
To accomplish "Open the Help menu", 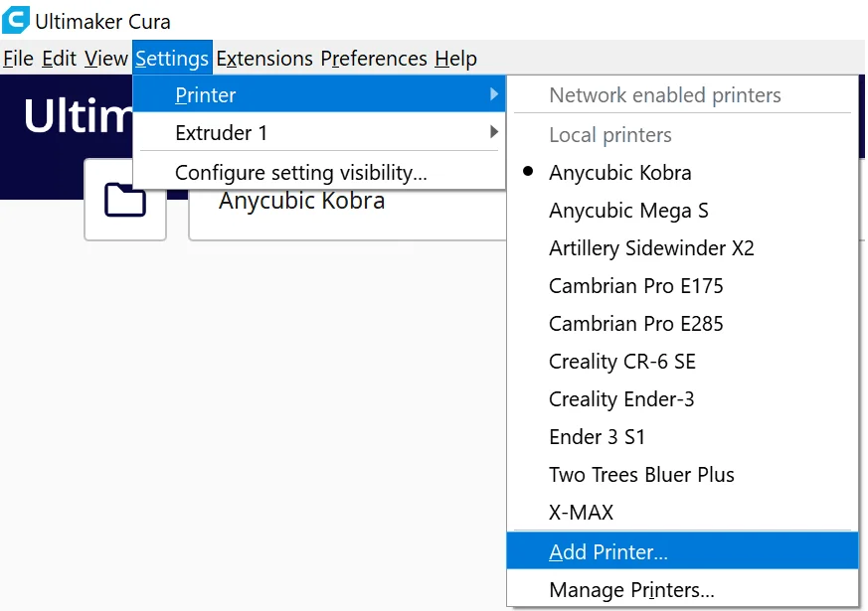I will (455, 59).
